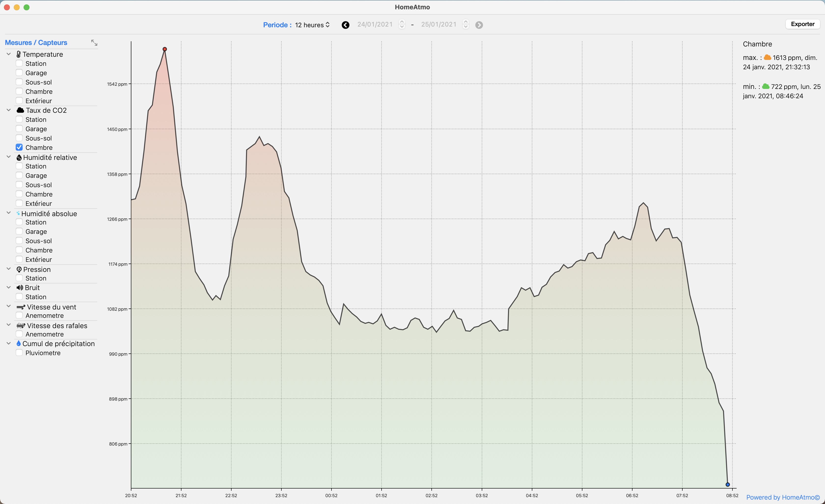The height and width of the screenshot is (504, 825).
Task: Uncheck Chambre under Taux de CO2
Action: pos(19,147)
